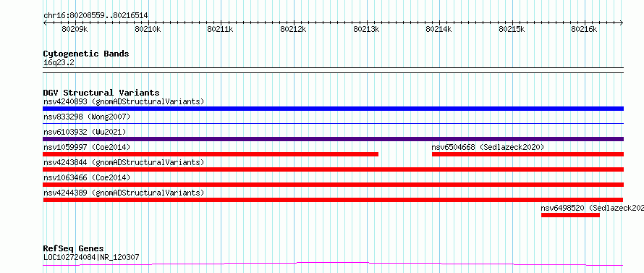This screenshot has height=273, width=644.
Task: Click the 80210k ruler tick label
Action: pyautogui.click(x=148, y=29)
